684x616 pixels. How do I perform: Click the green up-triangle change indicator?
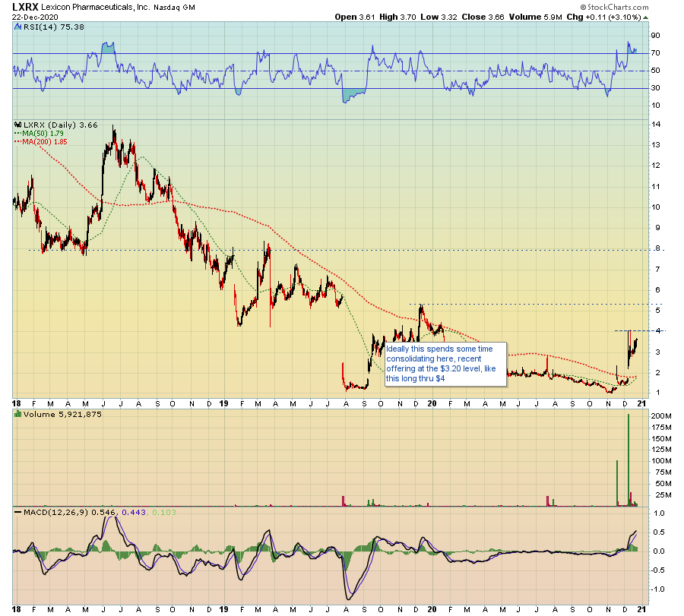coord(645,17)
